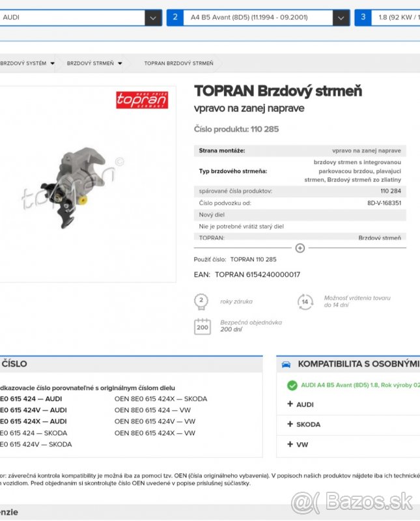Viewport: 420px width, 521px height.
Task: Click OEN 8E0 615 424 — VW
Action: [x=152, y=410]
